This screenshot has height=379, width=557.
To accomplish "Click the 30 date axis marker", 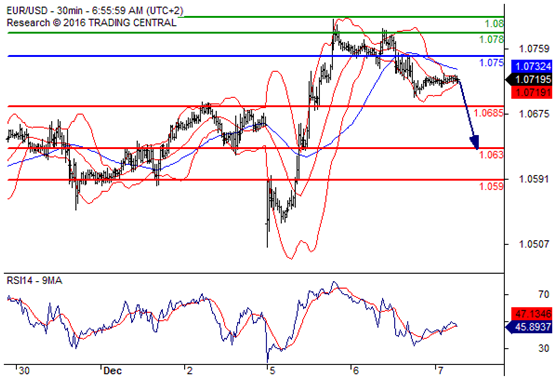I will coord(24,371).
